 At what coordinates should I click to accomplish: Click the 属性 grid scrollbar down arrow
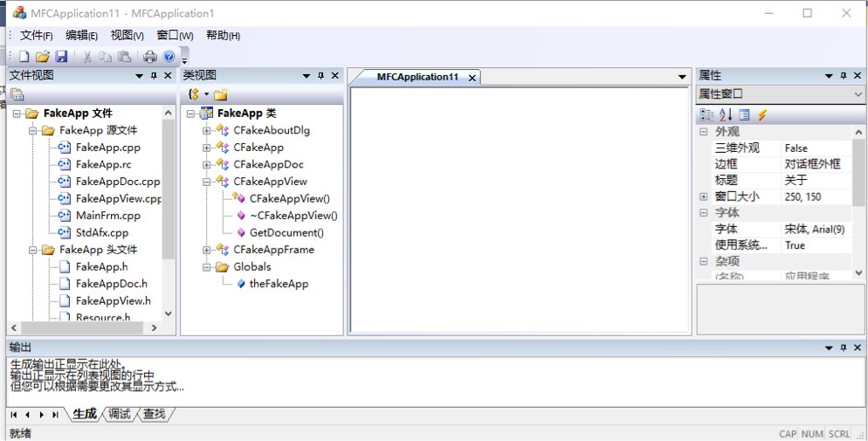click(858, 272)
